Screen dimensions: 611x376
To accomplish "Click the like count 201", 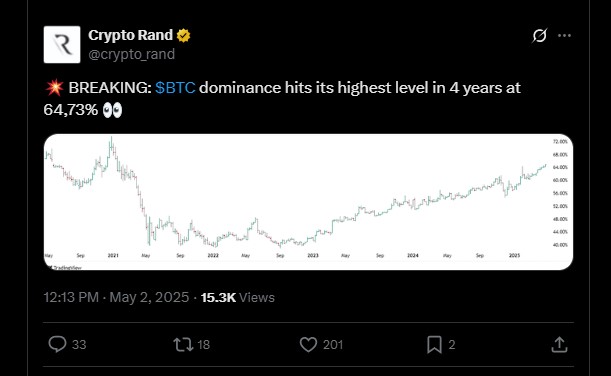I will pyautogui.click(x=333, y=344).
